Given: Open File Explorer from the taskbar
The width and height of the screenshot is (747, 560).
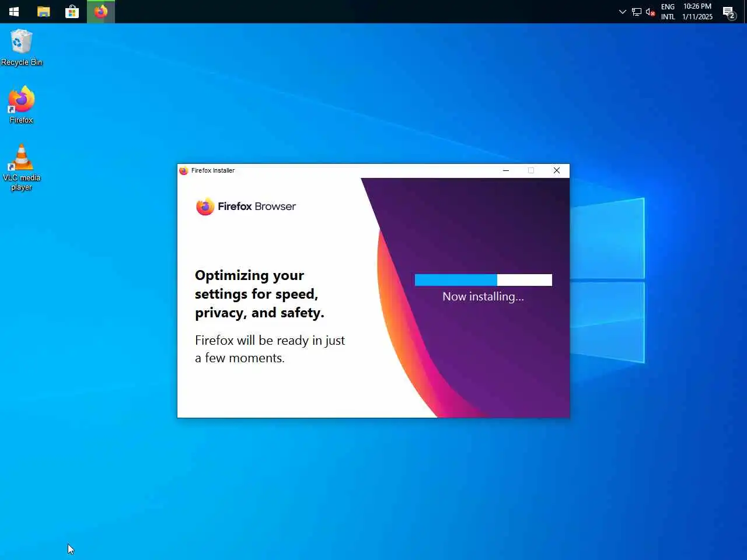Looking at the screenshot, I should (44, 12).
